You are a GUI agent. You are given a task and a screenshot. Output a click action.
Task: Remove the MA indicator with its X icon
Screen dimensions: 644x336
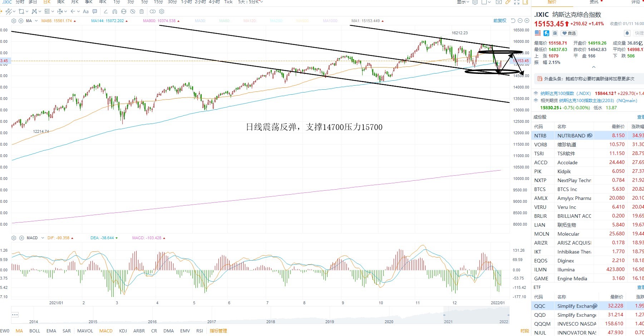click(x=21, y=21)
